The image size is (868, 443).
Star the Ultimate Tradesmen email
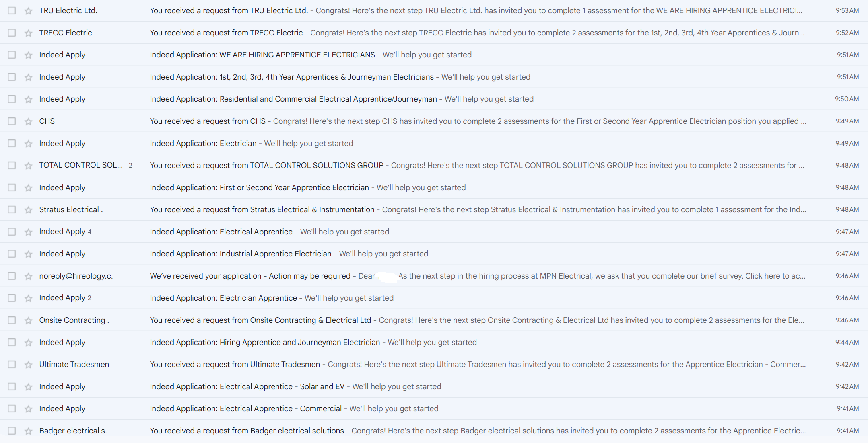28,365
